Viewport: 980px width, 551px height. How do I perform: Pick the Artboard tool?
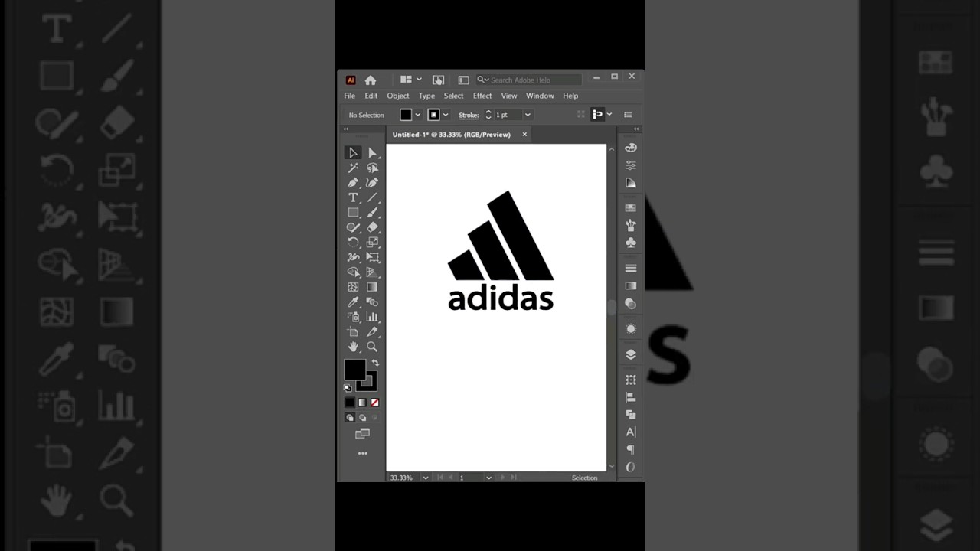[353, 331]
